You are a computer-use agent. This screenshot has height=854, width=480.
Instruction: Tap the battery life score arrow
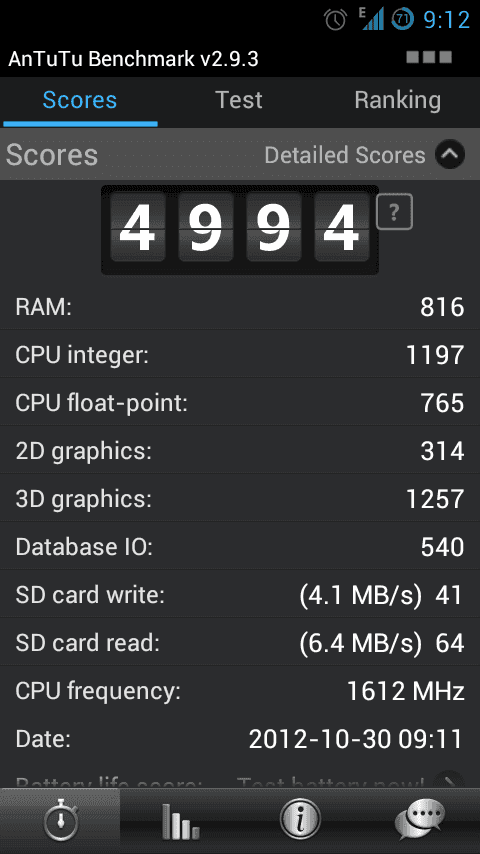450,782
